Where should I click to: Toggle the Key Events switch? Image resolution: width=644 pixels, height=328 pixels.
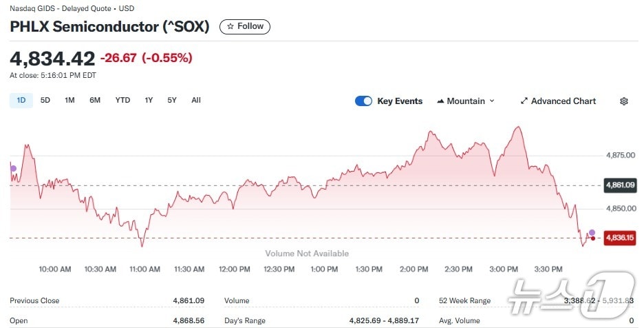[x=363, y=101]
